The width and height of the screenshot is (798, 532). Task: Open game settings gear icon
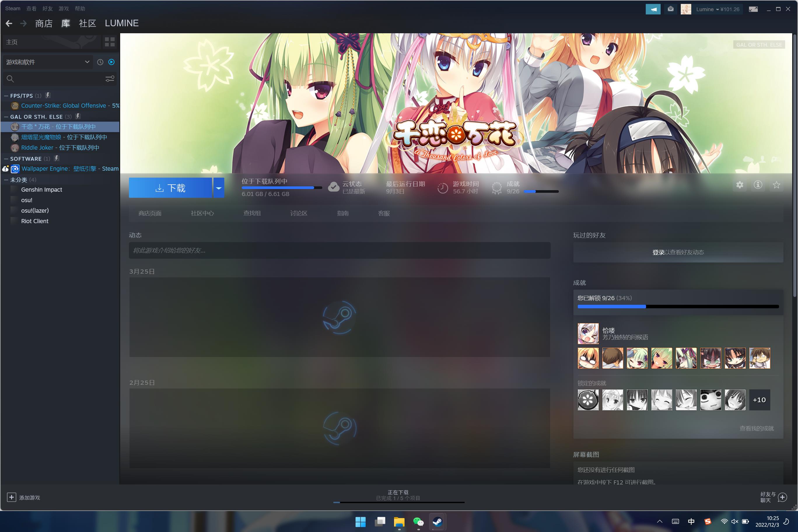[740, 185]
